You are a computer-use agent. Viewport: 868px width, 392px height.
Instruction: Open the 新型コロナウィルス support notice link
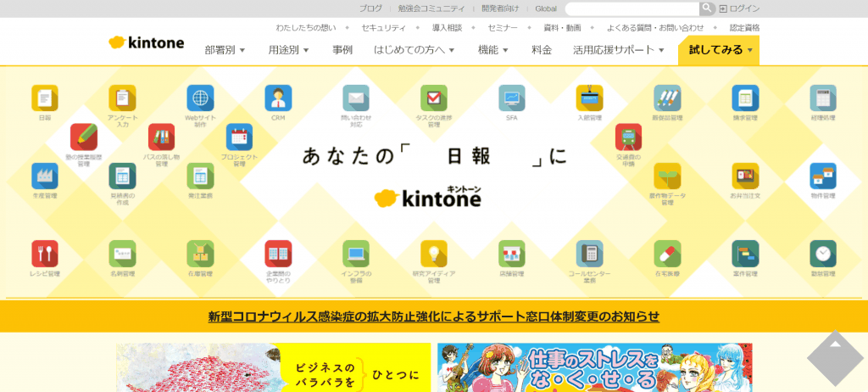click(x=434, y=316)
